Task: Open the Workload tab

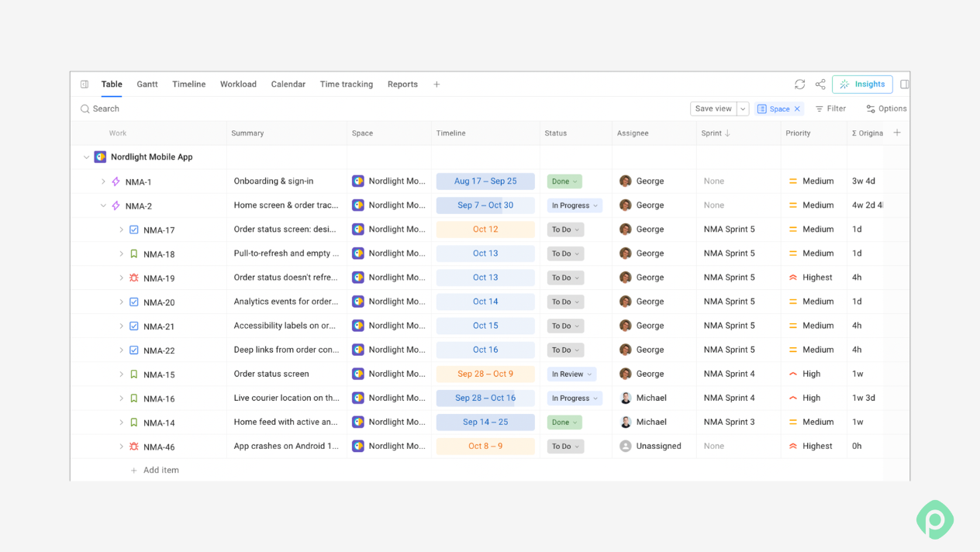Action: [x=238, y=85]
